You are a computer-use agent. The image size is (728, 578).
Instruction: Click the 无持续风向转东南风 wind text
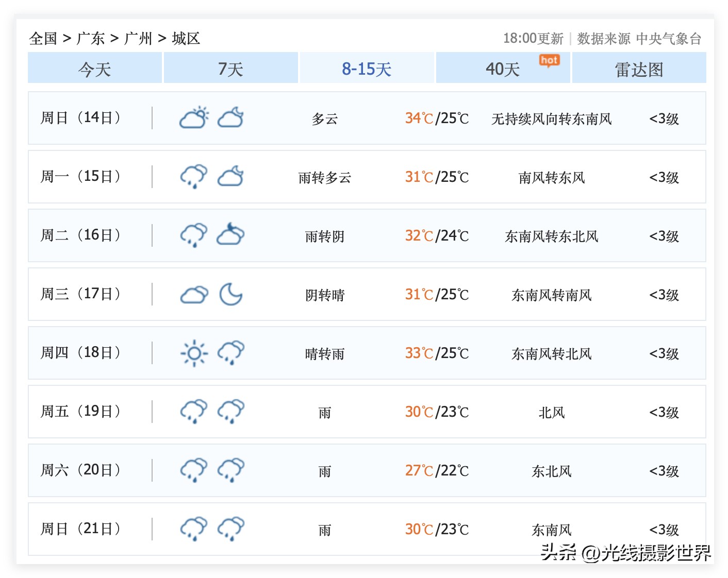tap(552, 119)
